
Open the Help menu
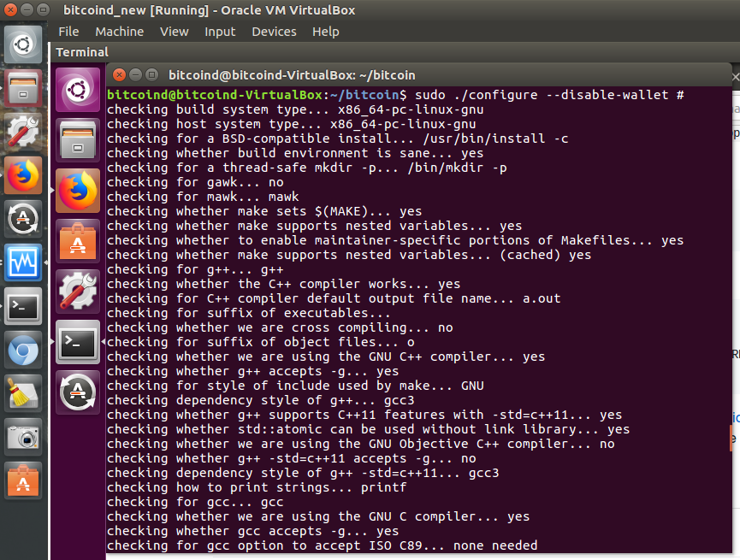[326, 32]
